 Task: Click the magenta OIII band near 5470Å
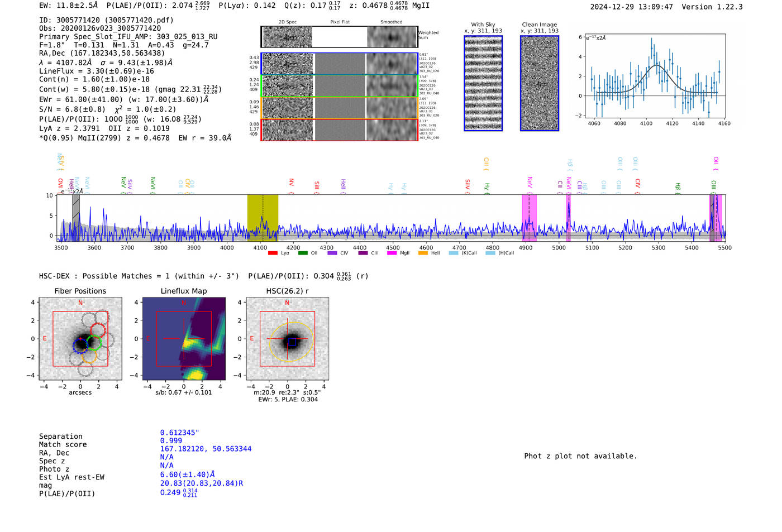tap(716, 218)
